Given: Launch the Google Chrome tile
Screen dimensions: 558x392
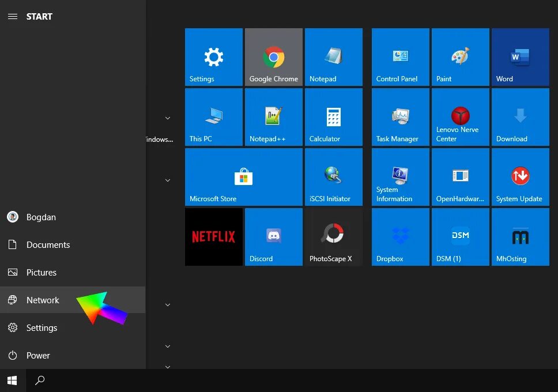Looking at the screenshot, I should click(x=274, y=57).
